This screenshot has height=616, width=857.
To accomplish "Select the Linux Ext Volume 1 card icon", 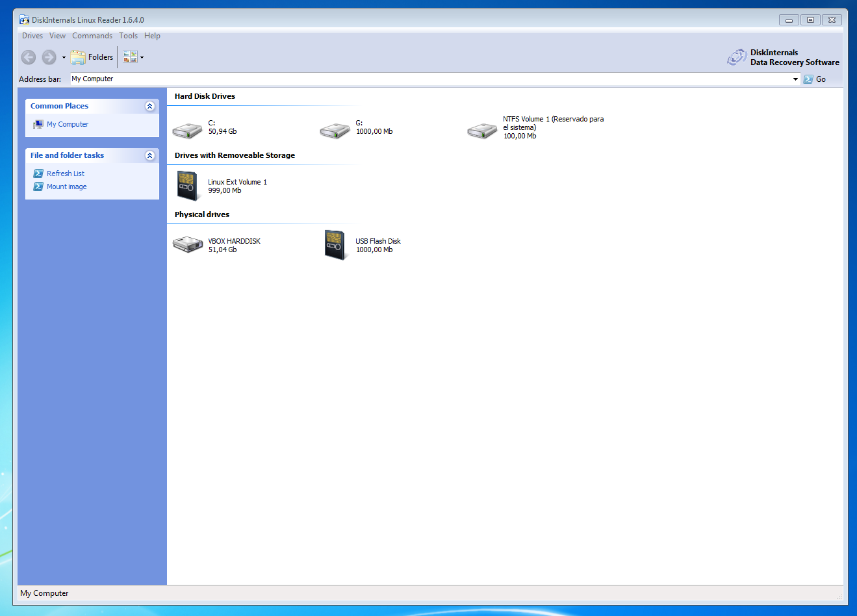I will coord(187,186).
